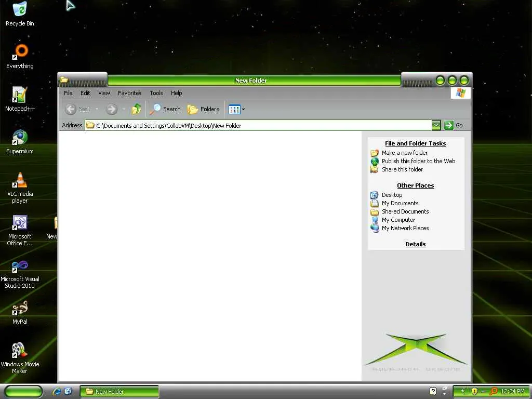Go up one folder level

[137, 109]
